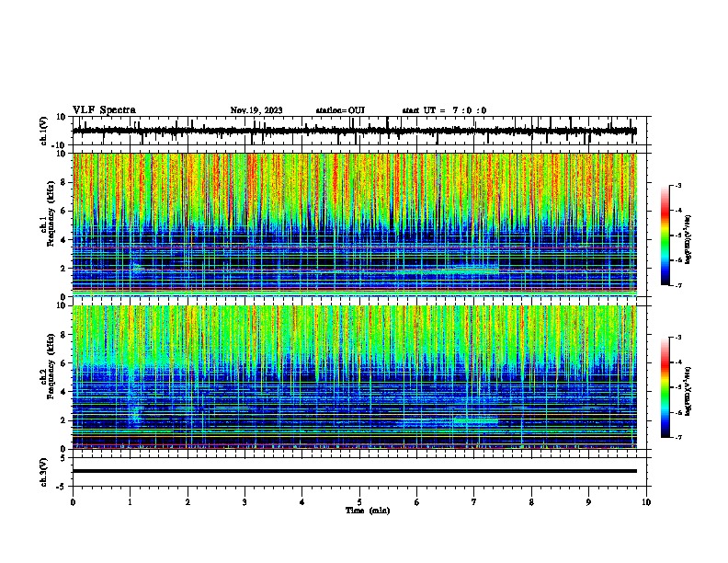Click the time axis tick label '0'
This screenshot has height=563, width=728.
(x=73, y=502)
